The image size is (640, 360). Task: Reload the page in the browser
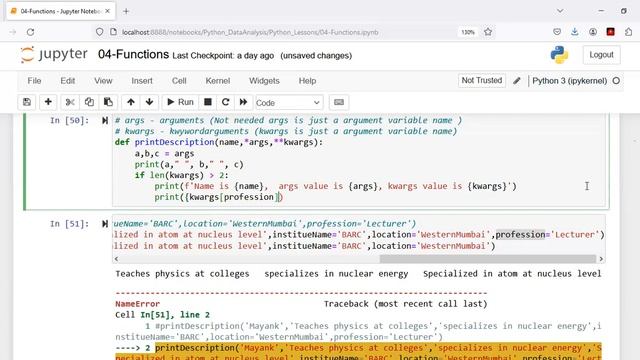[31, 32]
